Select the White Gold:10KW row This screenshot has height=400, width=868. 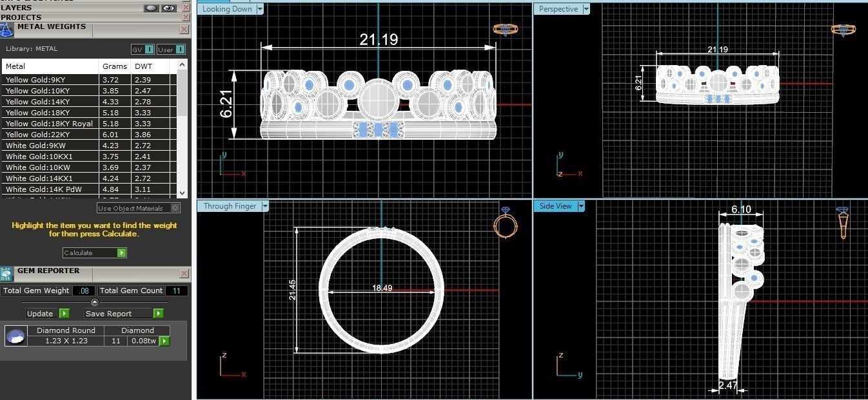[90, 167]
